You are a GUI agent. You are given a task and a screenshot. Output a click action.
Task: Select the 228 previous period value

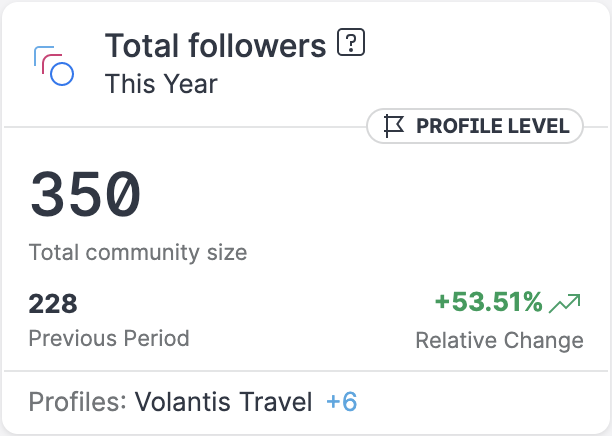(x=53, y=303)
